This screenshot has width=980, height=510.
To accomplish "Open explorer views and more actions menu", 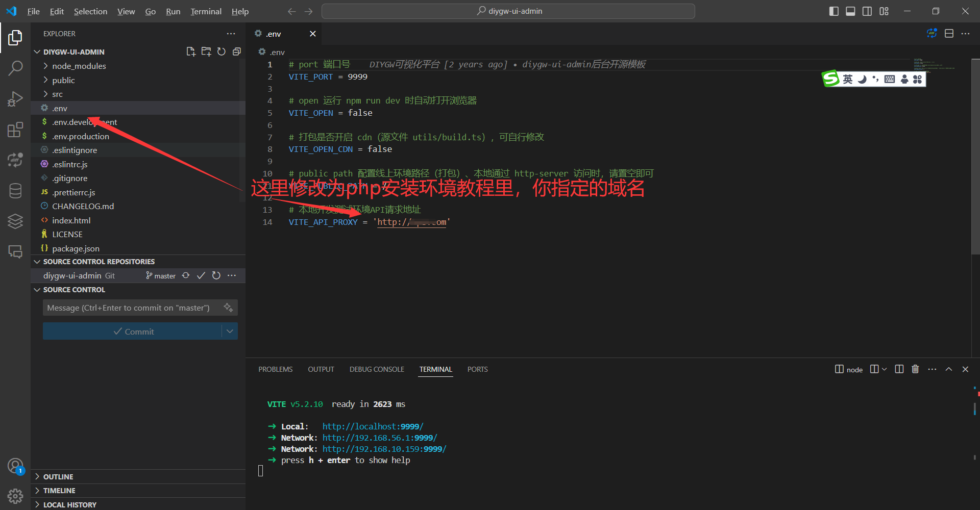I will click(x=231, y=34).
